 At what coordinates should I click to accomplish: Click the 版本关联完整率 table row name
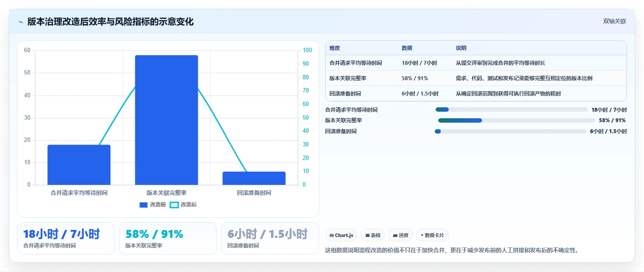click(x=348, y=78)
